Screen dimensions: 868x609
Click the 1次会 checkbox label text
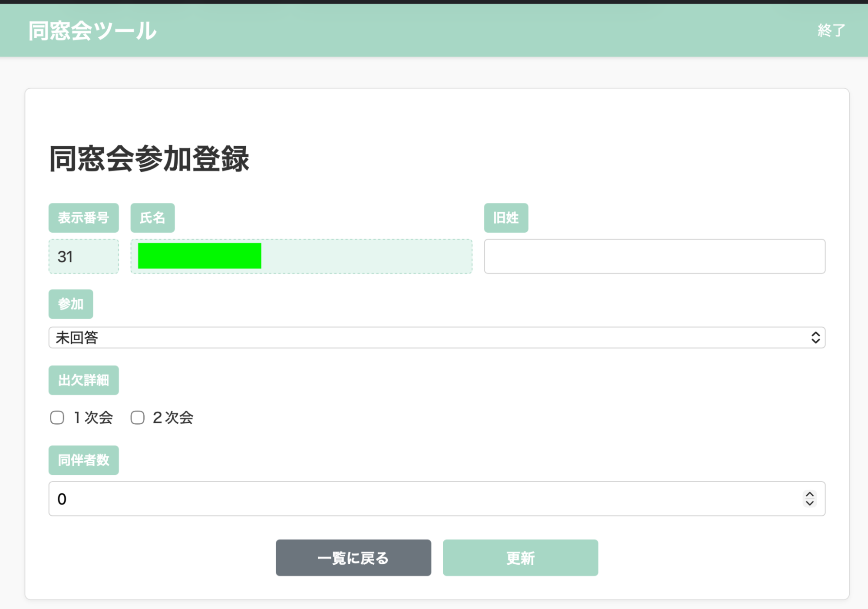[x=93, y=418]
